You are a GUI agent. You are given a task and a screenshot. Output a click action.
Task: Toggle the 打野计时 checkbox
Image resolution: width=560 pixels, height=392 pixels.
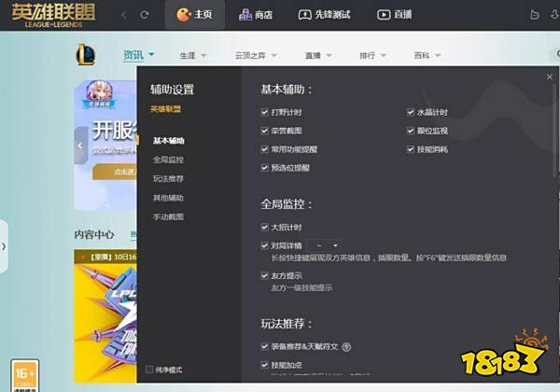tap(265, 112)
